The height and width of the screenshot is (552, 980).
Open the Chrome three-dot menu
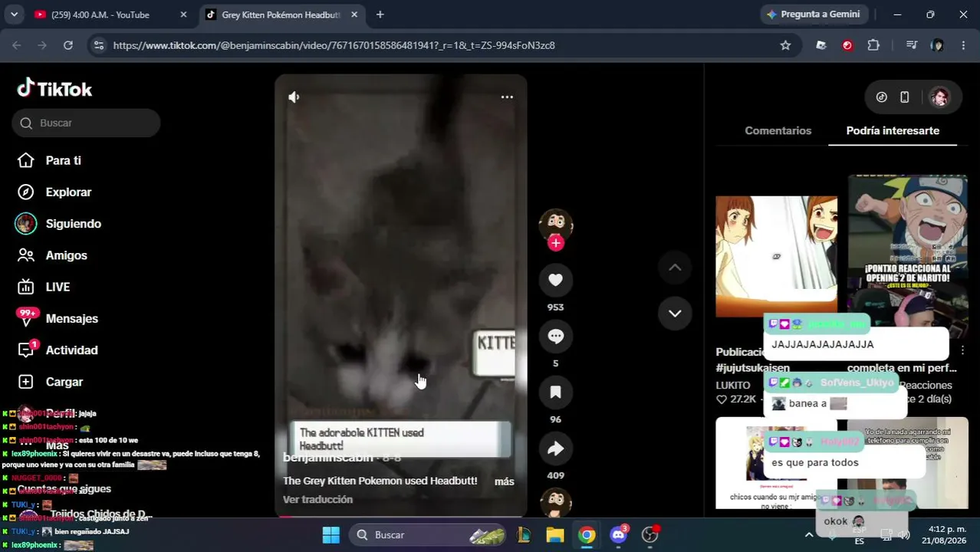pos(963,45)
